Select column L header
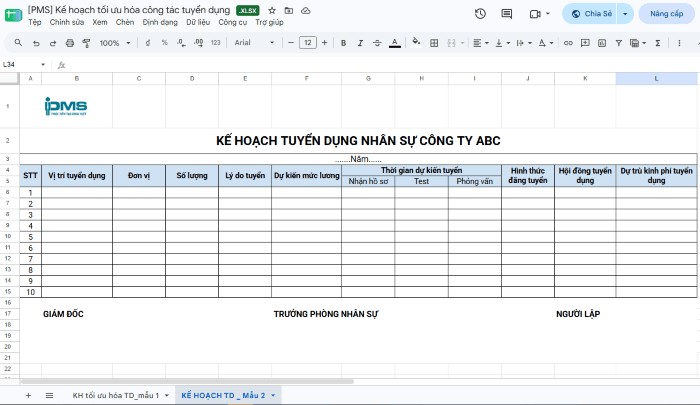700x405 pixels. click(656, 79)
